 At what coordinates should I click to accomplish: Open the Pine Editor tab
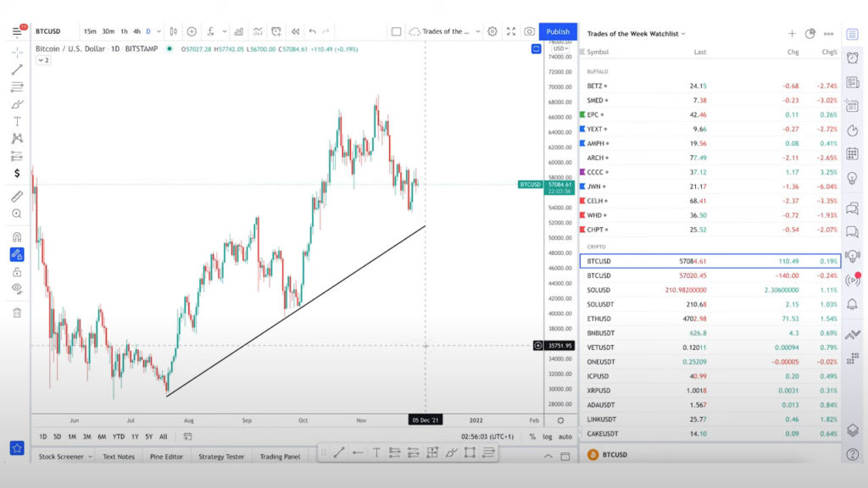pyautogui.click(x=167, y=457)
